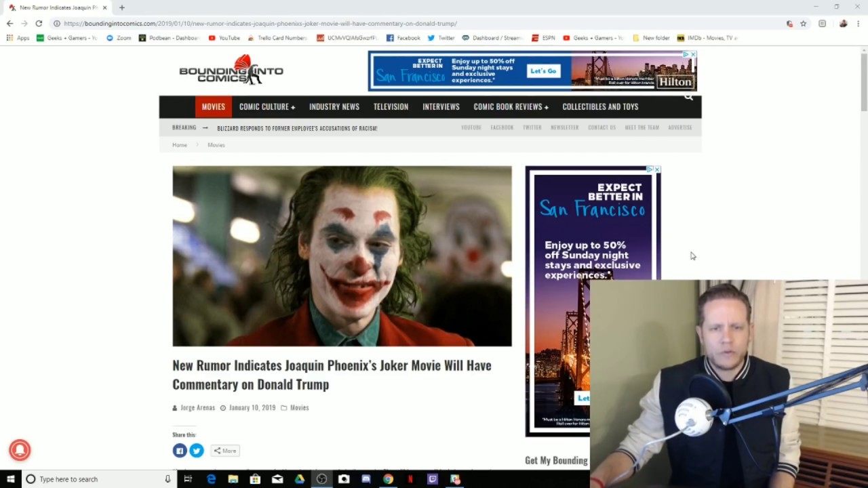Share article via Twitter bird icon
Screen dimensions: 868x488
(197, 451)
